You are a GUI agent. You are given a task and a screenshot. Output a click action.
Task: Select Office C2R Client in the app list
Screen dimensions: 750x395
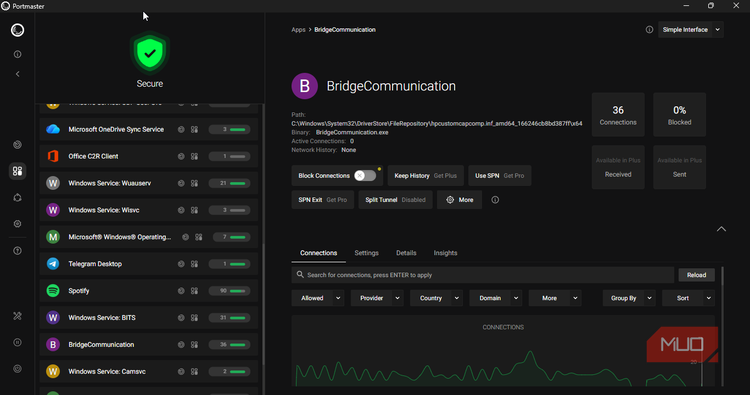click(149, 156)
